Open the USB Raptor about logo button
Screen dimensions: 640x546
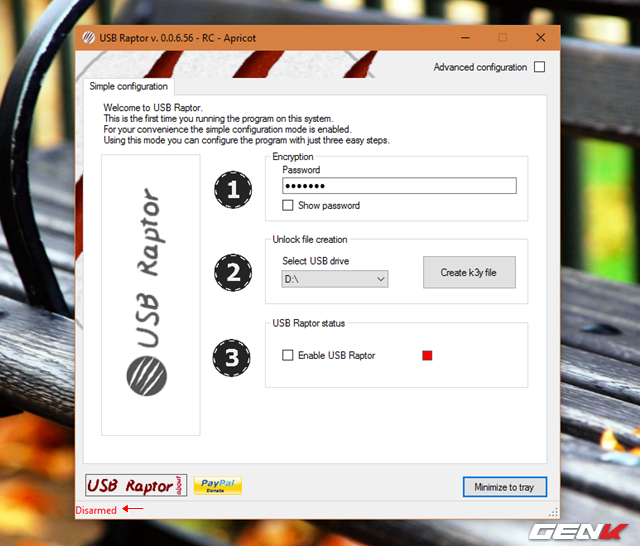[136, 485]
